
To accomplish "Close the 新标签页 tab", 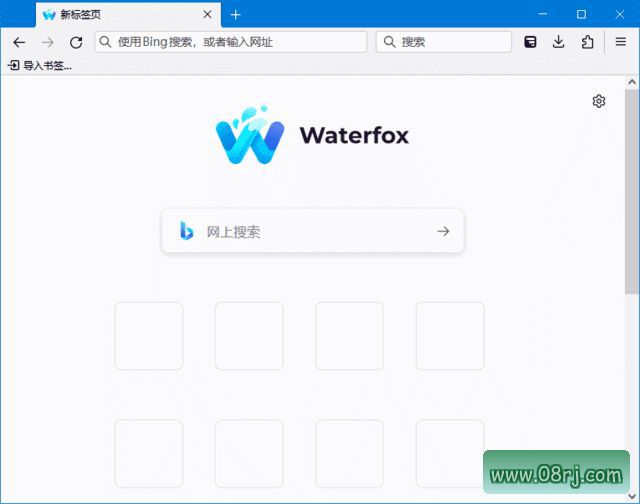I will [207, 14].
